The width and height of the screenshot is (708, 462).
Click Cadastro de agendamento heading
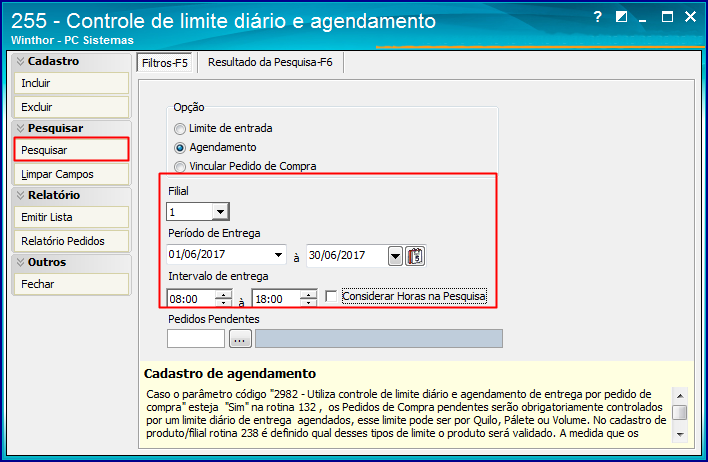pyautogui.click(x=230, y=374)
